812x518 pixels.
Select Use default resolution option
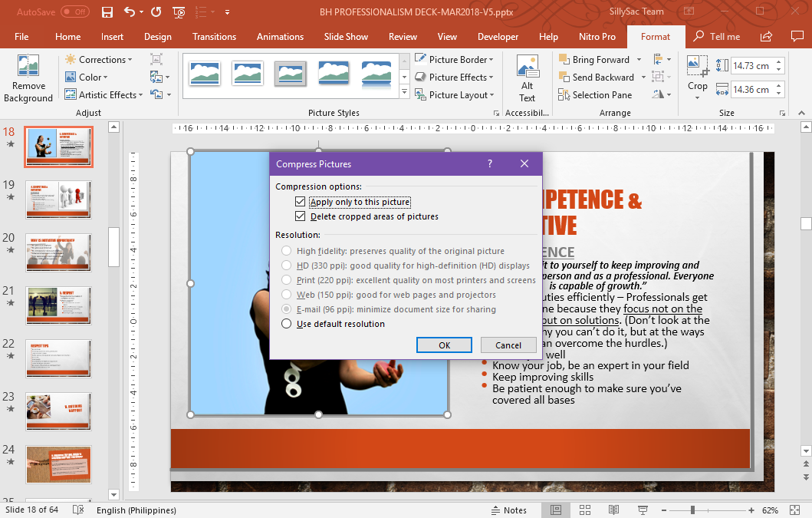click(x=287, y=324)
